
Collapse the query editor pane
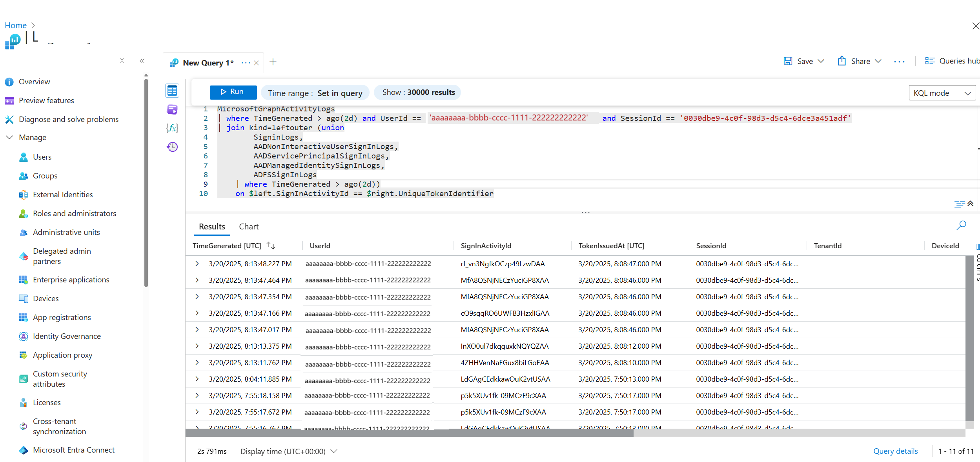pos(971,204)
